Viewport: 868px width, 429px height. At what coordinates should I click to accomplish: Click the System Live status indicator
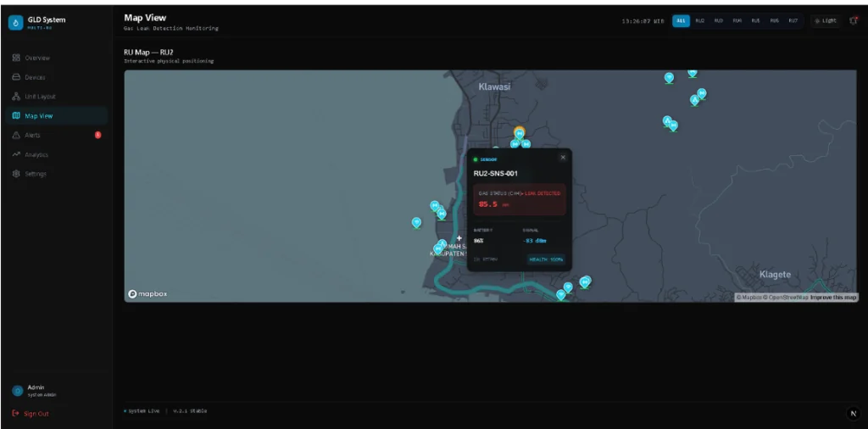[x=142, y=411]
